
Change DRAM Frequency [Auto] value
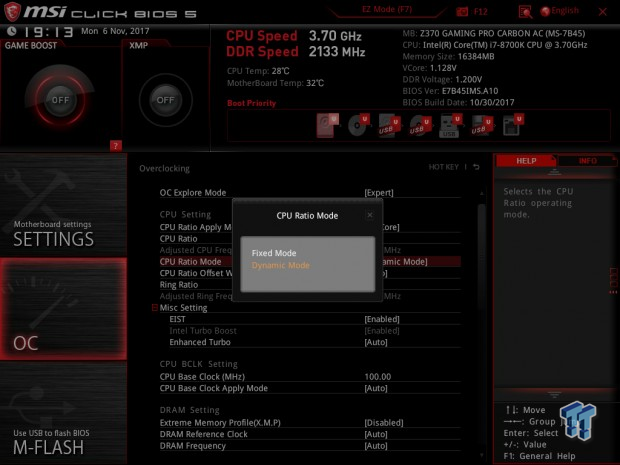click(x=376, y=446)
